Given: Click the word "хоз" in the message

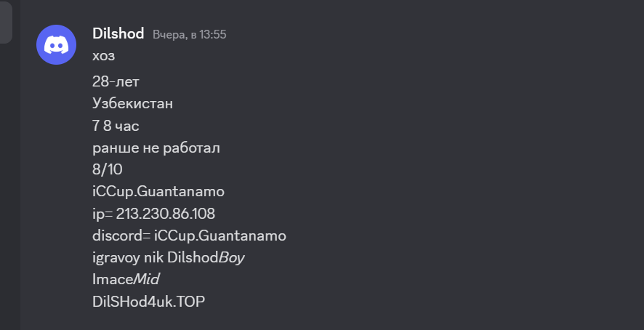Looking at the screenshot, I should click(x=103, y=56).
